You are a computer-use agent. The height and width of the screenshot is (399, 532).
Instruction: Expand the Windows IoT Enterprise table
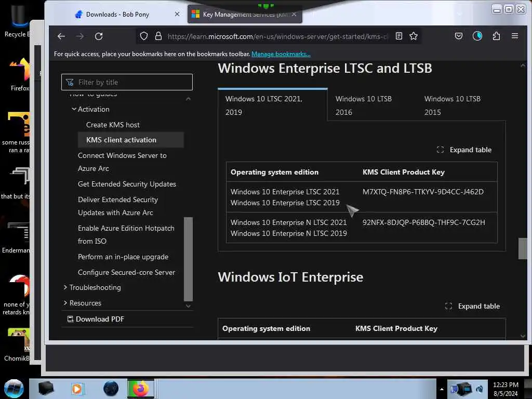(x=472, y=306)
